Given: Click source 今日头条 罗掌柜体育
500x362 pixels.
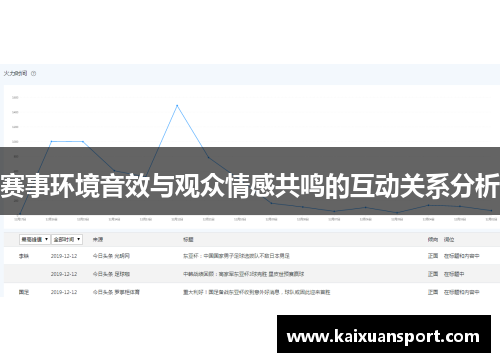Looking at the screenshot, I should 116,292.
